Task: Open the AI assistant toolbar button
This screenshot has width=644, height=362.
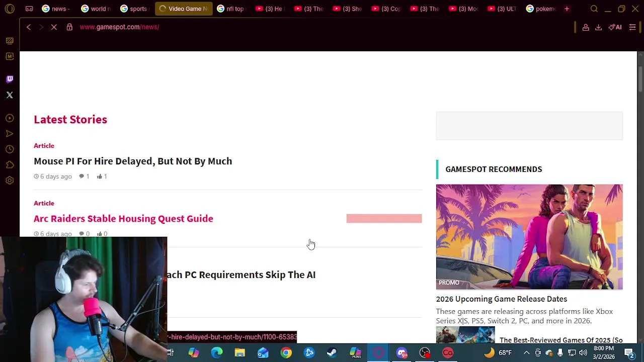Action: tap(615, 27)
